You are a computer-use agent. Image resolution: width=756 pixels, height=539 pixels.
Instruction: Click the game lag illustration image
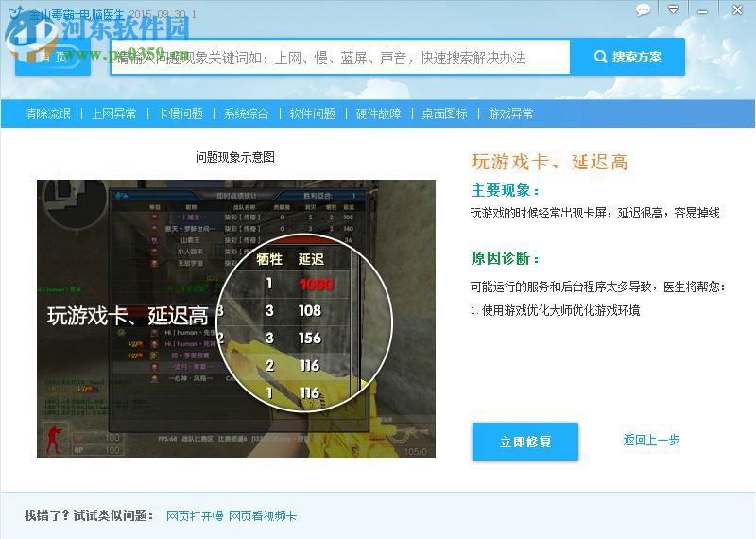pyautogui.click(x=236, y=319)
